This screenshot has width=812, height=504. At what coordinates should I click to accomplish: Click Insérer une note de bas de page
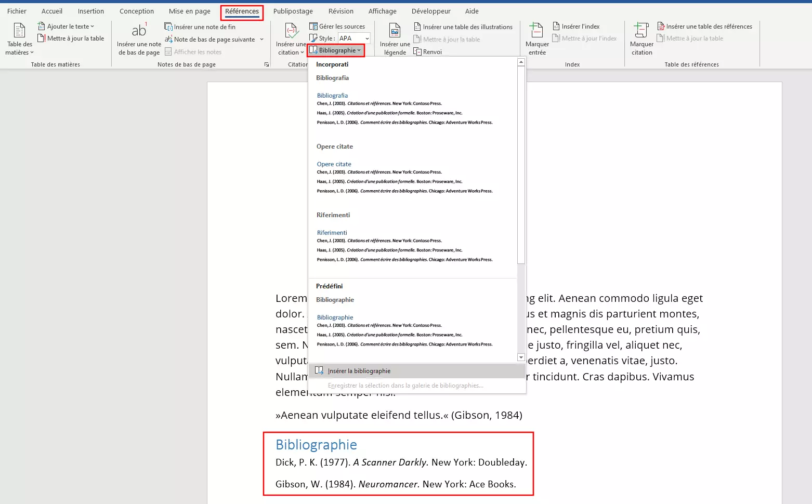pos(139,39)
